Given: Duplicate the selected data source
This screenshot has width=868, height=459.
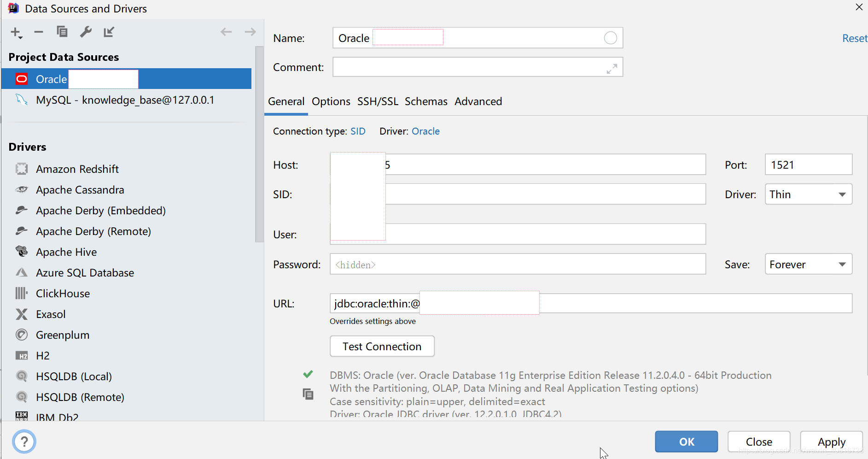Looking at the screenshot, I should pyautogui.click(x=62, y=32).
